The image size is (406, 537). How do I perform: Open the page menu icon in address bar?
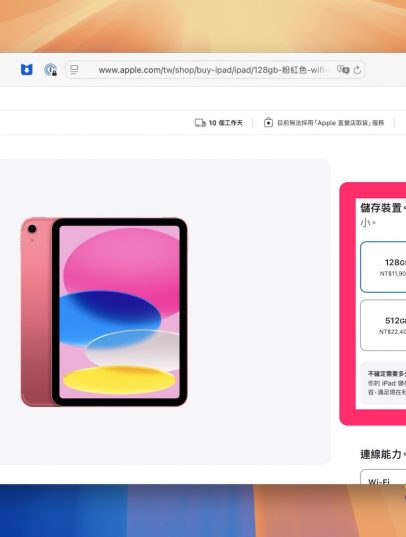[x=74, y=70]
